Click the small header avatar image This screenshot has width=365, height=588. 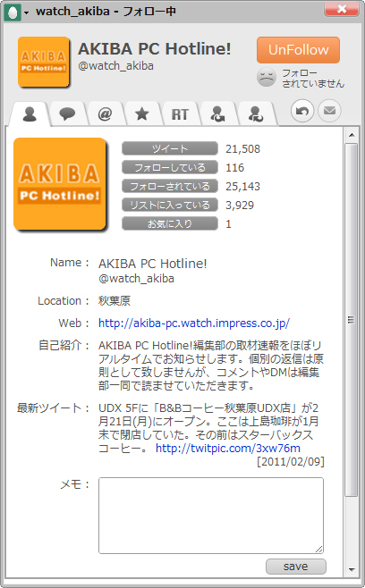pos(44,62)
